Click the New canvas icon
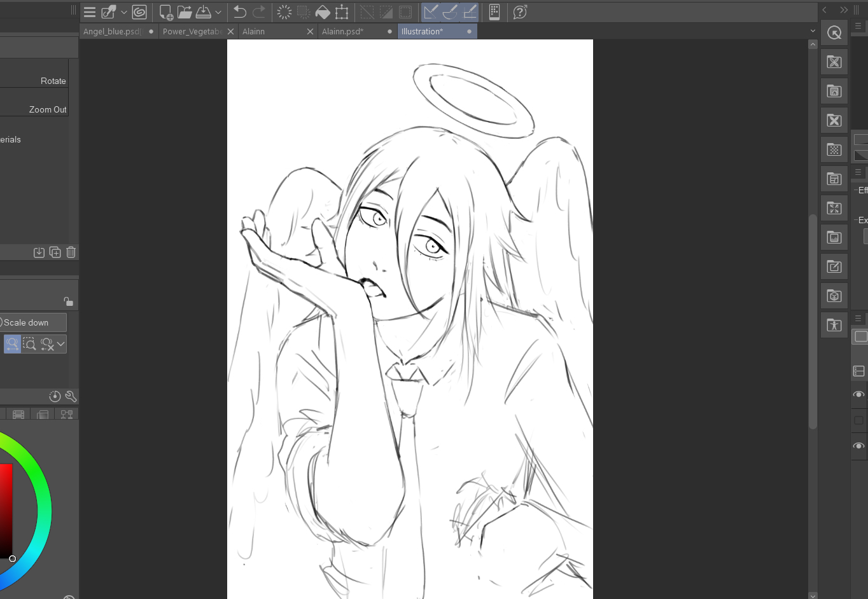The image size is (868, 599). click(x=165, y=12)
